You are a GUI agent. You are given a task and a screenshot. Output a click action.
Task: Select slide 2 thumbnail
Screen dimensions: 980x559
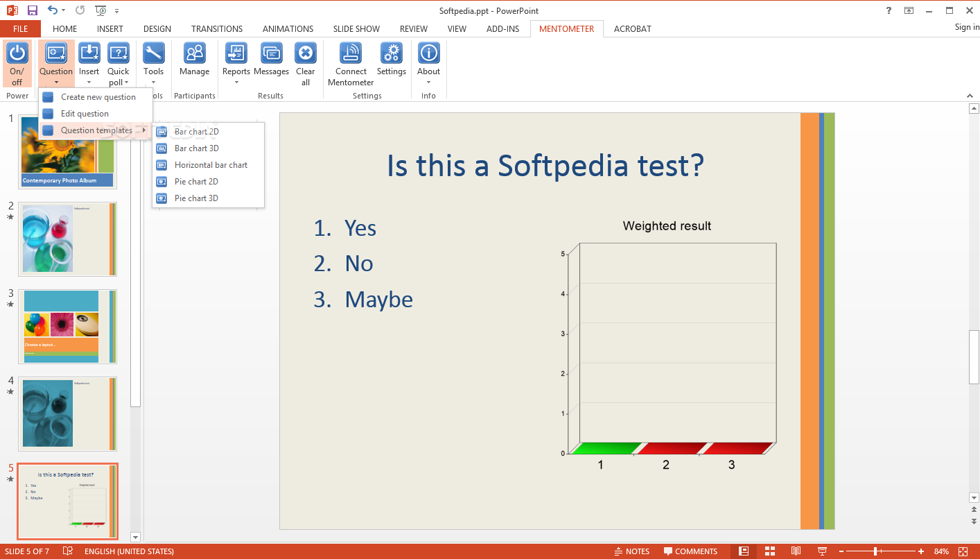tap(68, 239)
